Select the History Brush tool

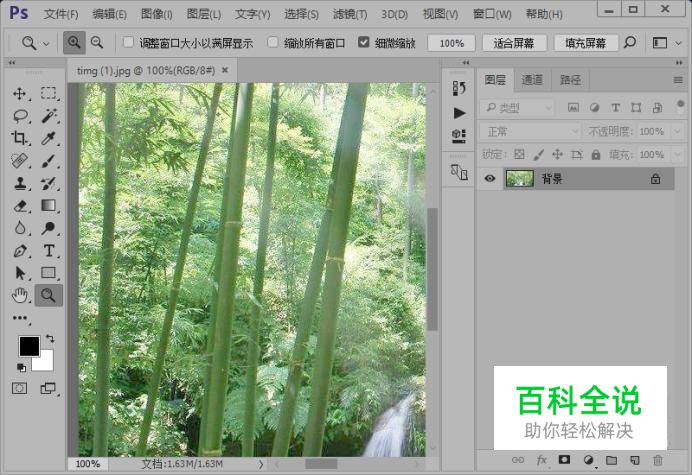[49, 183]
